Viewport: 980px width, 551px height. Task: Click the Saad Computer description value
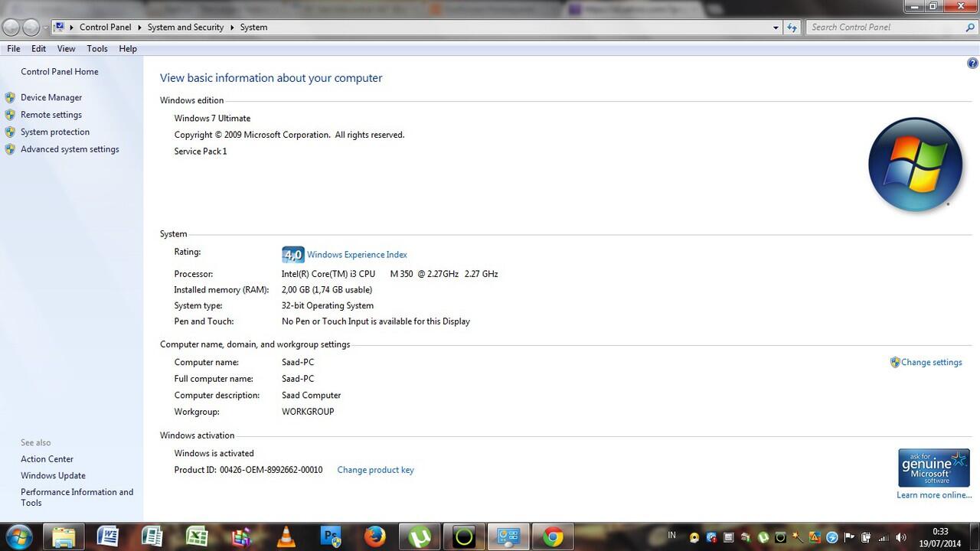(x=312, y=396)
